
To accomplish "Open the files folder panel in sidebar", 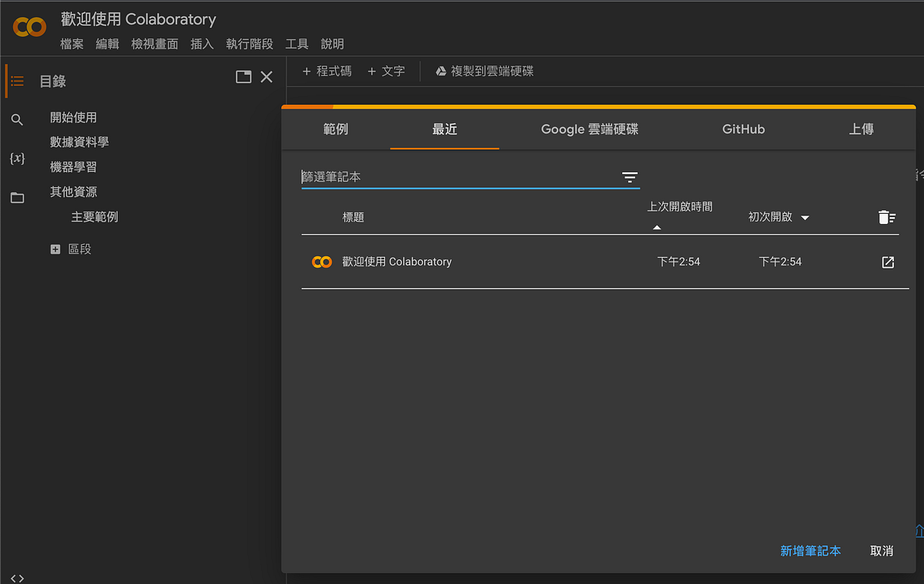I will click(x=17, y=198).
